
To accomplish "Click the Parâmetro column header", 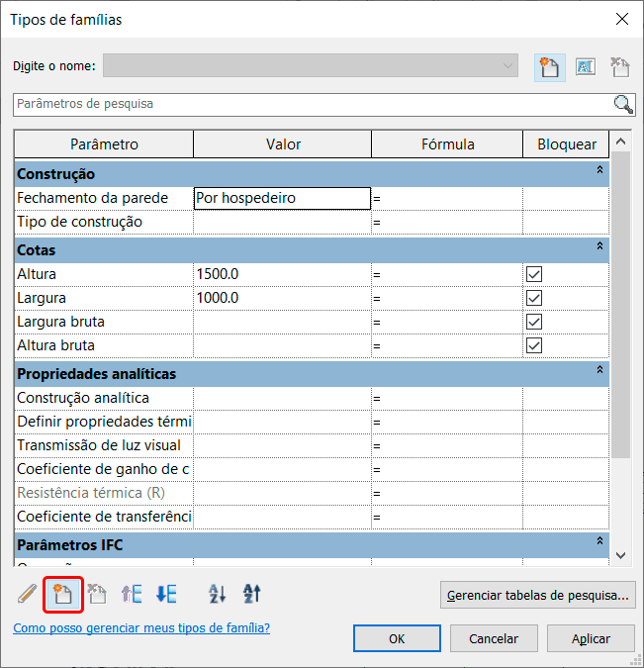I will [104, 144].
